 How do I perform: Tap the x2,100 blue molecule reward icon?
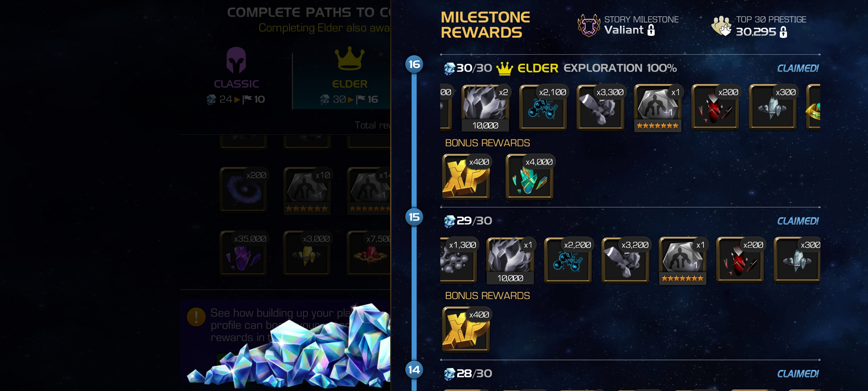click(543, 107)
